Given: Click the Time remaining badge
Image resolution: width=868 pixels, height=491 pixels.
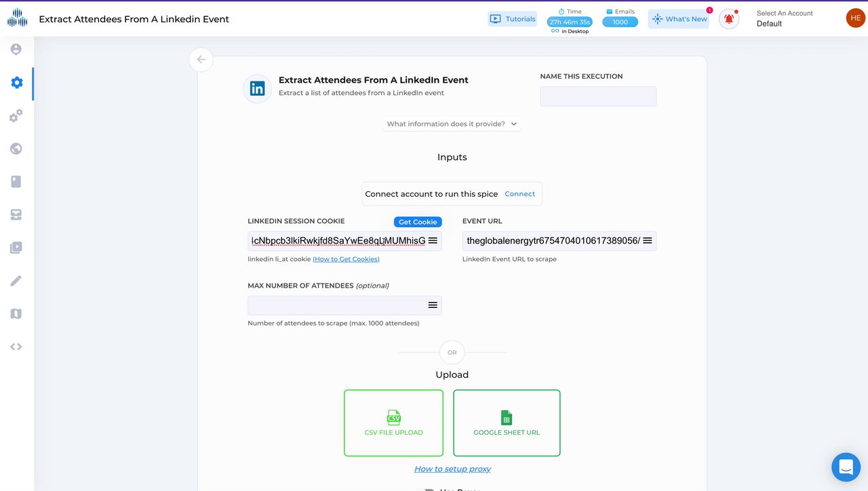Looking at the screenshot, I should coord(570,22).
